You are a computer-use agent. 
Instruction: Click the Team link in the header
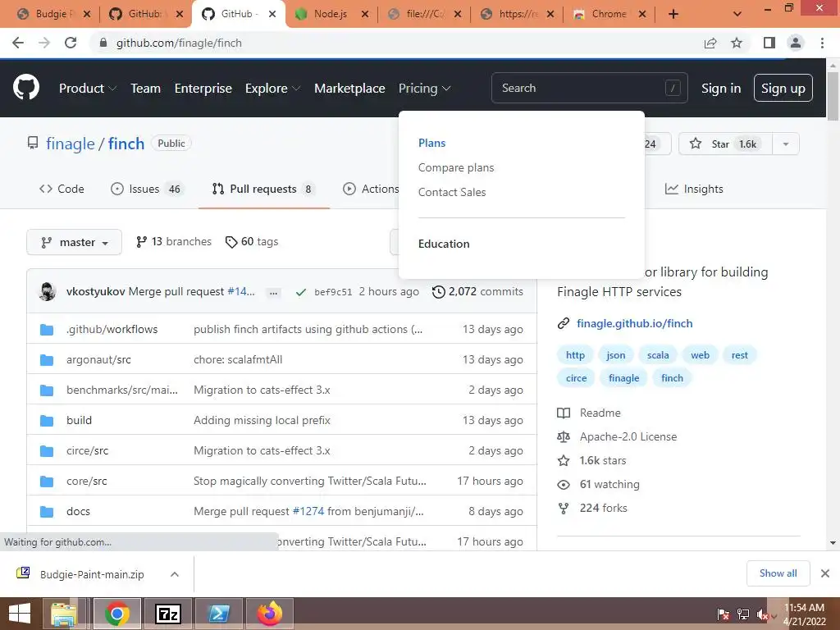tap(146, 89)
